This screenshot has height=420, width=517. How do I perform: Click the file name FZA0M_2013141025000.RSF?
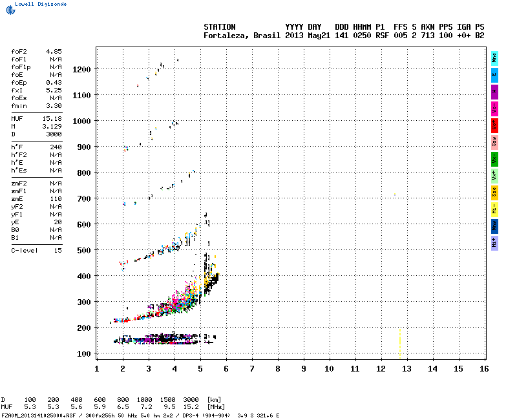[x=39, y=415]
